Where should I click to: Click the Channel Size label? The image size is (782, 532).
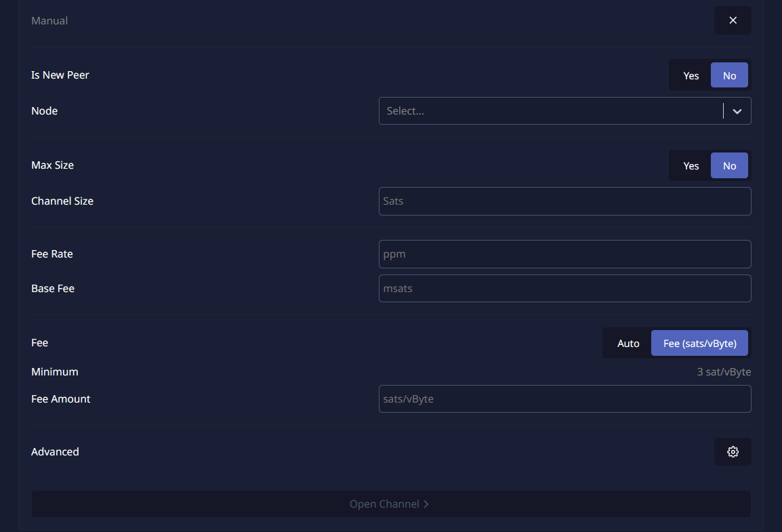[62, 201]
